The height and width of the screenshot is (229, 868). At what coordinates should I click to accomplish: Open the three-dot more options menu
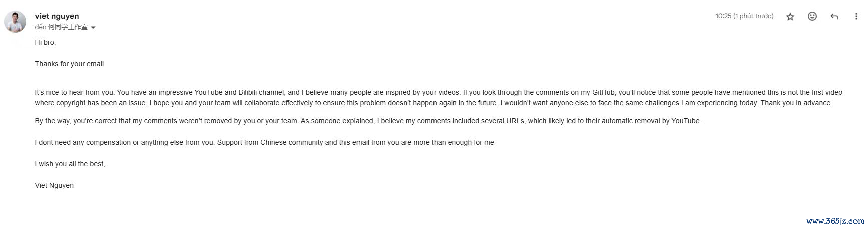(856, 16)
